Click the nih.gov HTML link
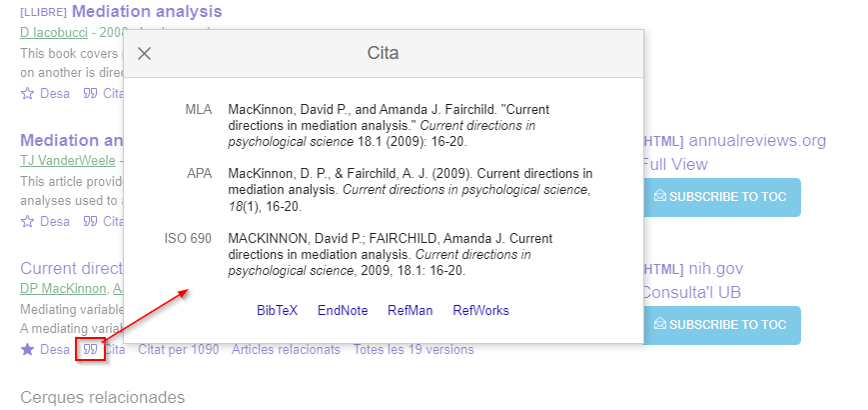The height and width of the screenshot is (410, 868). pos(715,268)
